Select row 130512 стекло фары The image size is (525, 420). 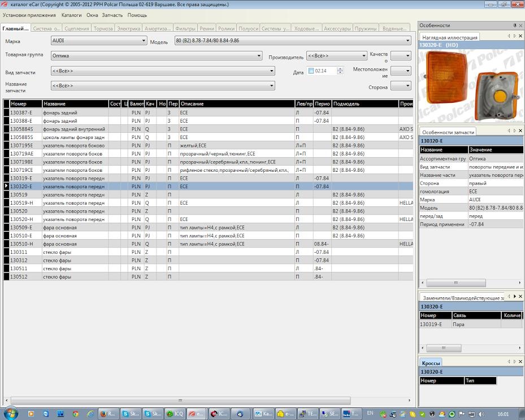pos(208,276)
